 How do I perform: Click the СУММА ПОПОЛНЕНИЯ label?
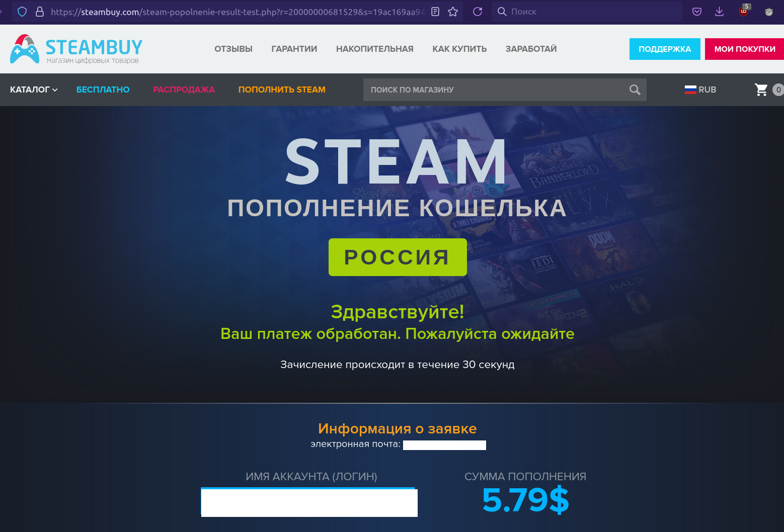(x=525, y=476)
